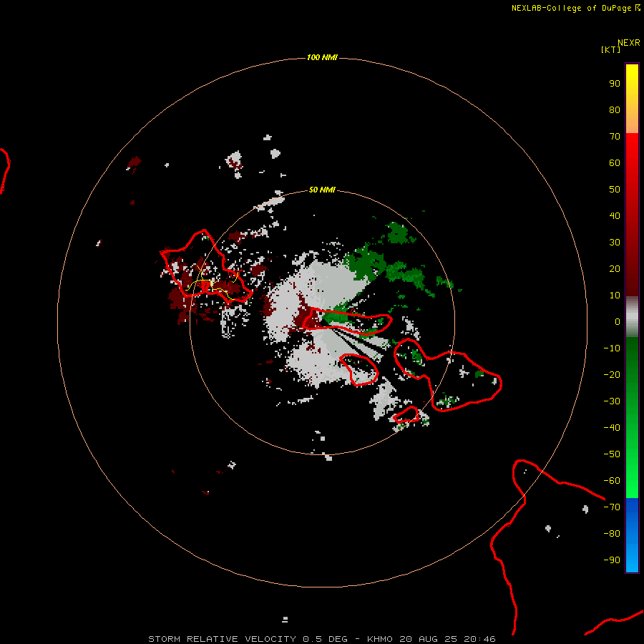Click the 60 value on the velocity scale
This screenshot has height=644, width=644.
pos(615,162)
